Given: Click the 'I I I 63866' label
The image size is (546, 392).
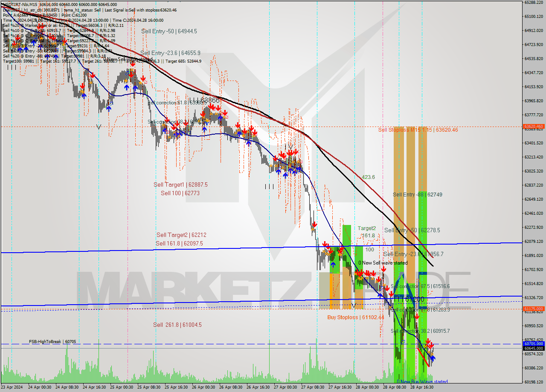Looking at the screenshot, I should click(x=204, y=100).
